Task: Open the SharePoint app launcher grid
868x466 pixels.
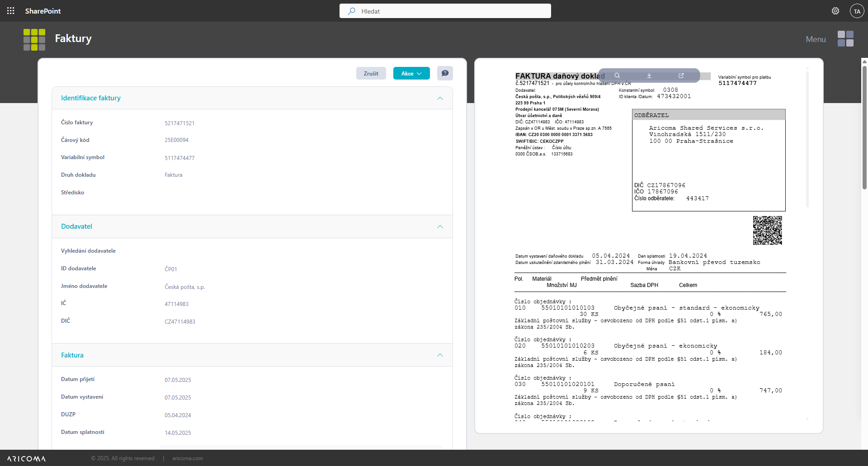Action: tap(11, 11)
